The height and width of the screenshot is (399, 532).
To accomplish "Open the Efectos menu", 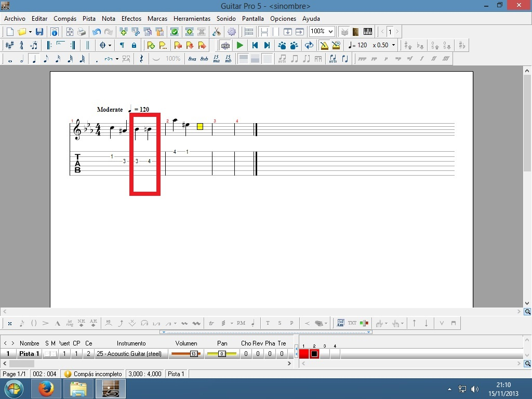I will point(131,19).
